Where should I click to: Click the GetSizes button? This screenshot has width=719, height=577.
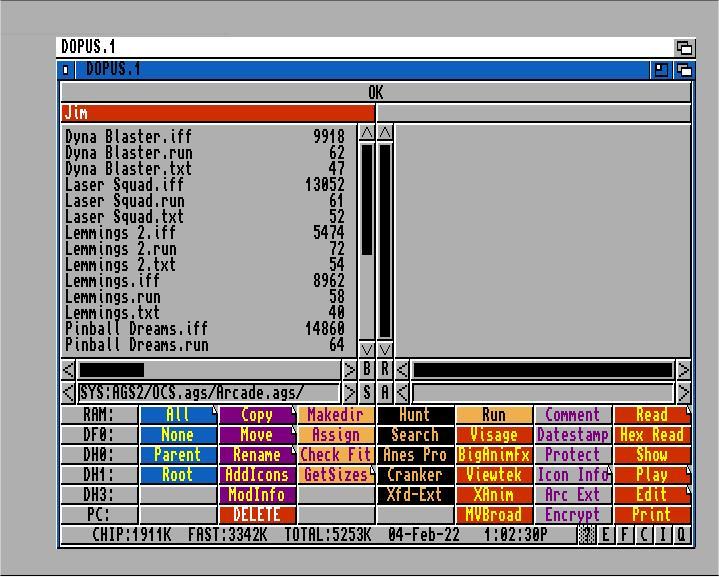coord(336,475)
